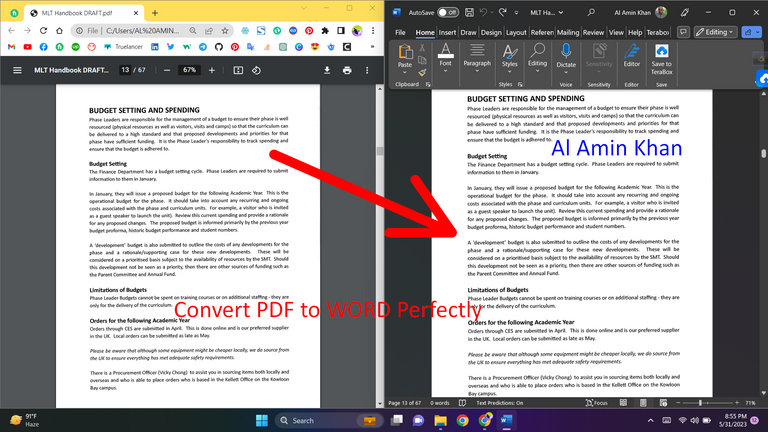Screen dimensions: 768x432
Task: Open the PDF sidebar menu
Action: click(x=17, y=70)
